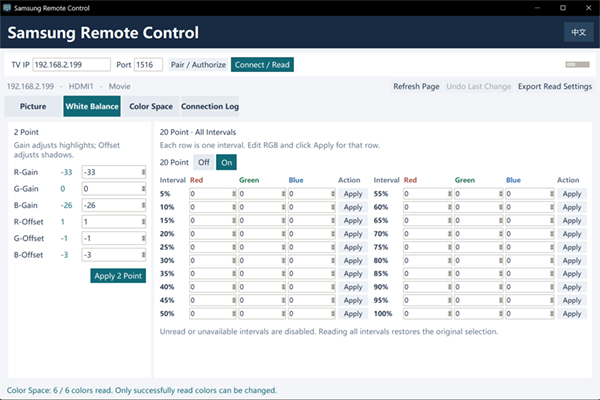Image resolution: width=600 pixels, height=400 pixels.
Task: Click the TV IP address field
Action: pos(72,65)
